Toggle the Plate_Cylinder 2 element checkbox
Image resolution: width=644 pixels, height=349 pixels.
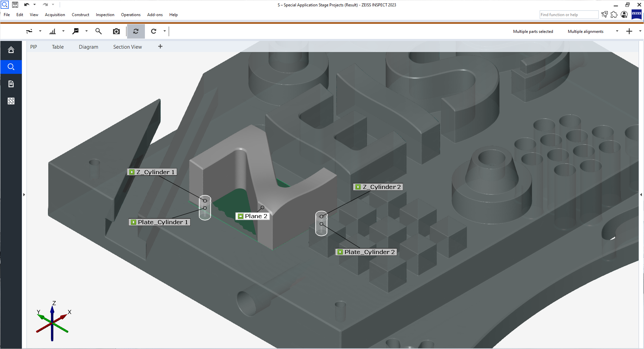[340, 252]
